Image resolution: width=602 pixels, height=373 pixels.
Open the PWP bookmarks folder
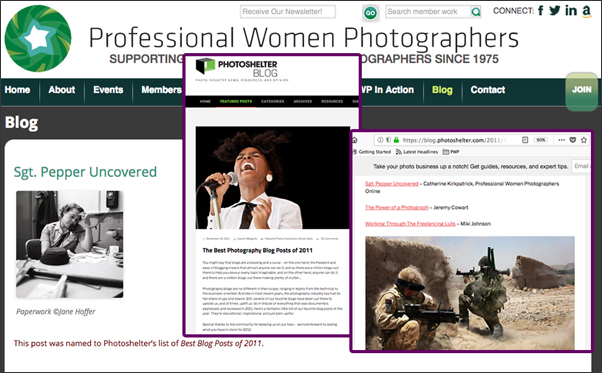click(451, 152)
